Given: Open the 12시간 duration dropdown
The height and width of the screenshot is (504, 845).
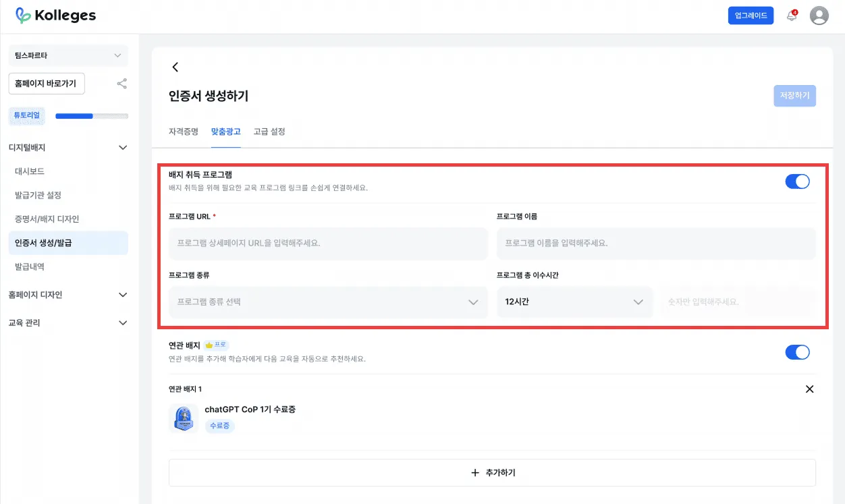Looking at the screenshot, I should pyautogui.click(x=574, y=302).
